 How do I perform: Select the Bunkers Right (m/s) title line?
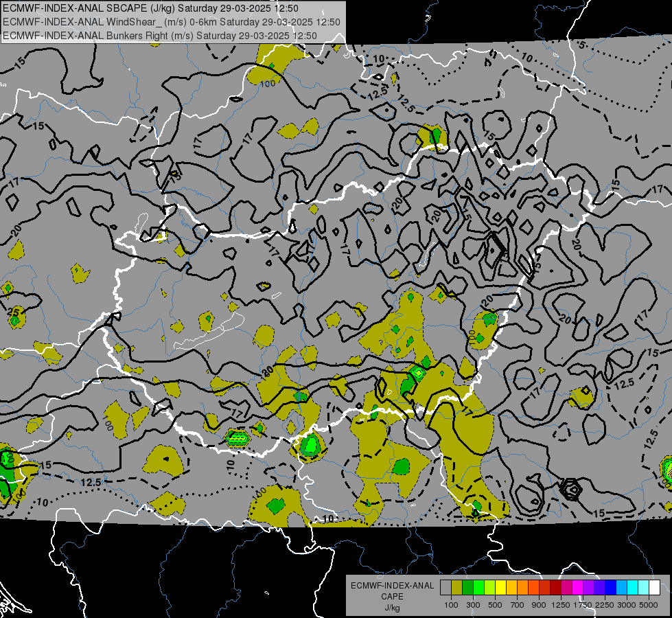point(160,36)
